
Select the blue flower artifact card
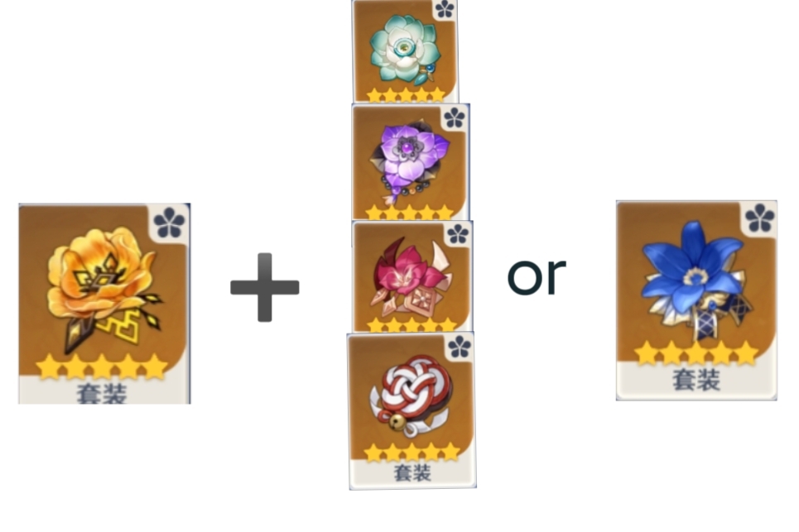coord(696,300)
